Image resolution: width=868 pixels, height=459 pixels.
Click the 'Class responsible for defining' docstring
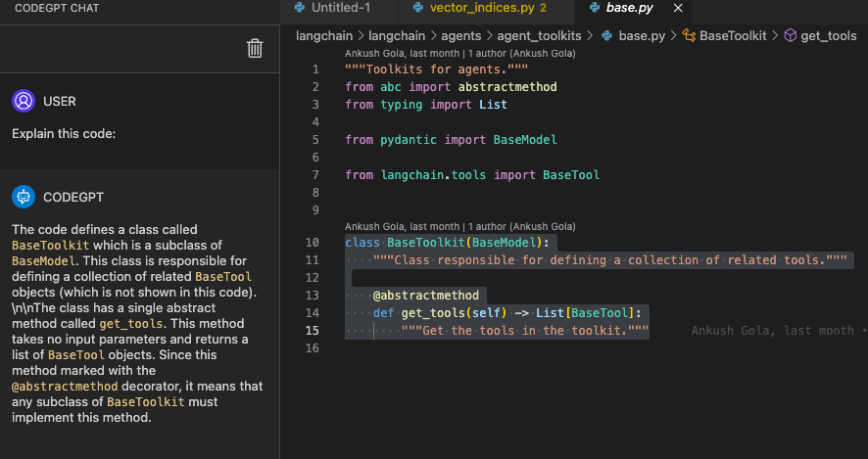pyautogui.click(x=609, y=260)
